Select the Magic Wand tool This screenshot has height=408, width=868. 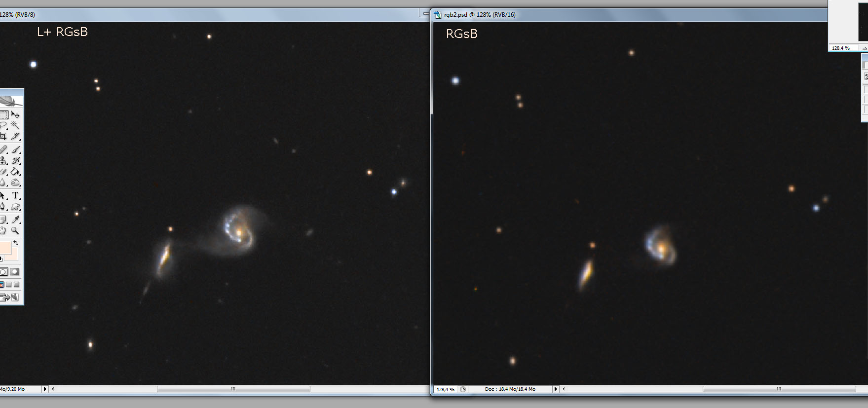click(15, 125)
